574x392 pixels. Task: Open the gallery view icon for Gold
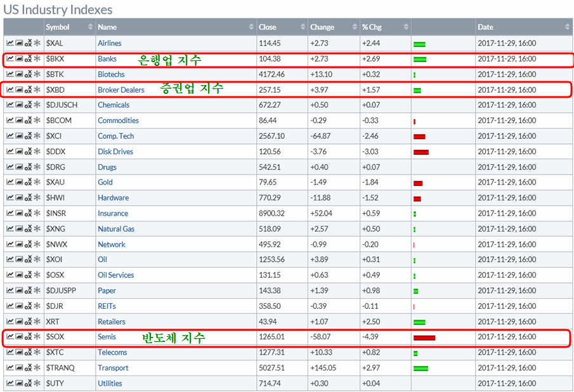pos(19,183)
